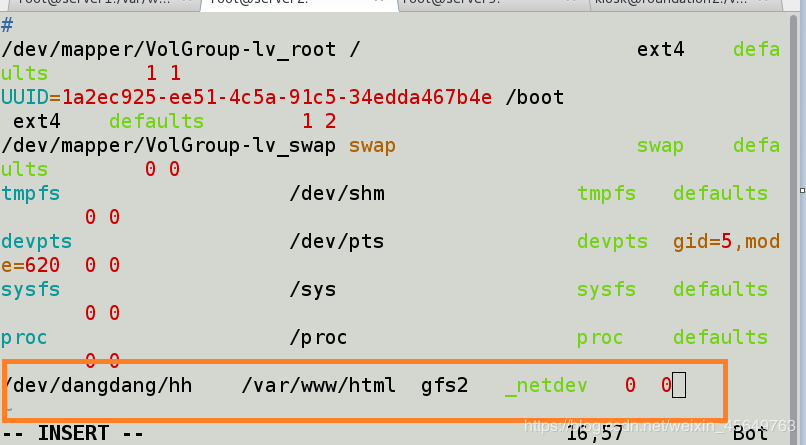The width and height of the screenshot is (806, 445).
Task: Click ext4 on the lv_root line
Action: (661, 50)
